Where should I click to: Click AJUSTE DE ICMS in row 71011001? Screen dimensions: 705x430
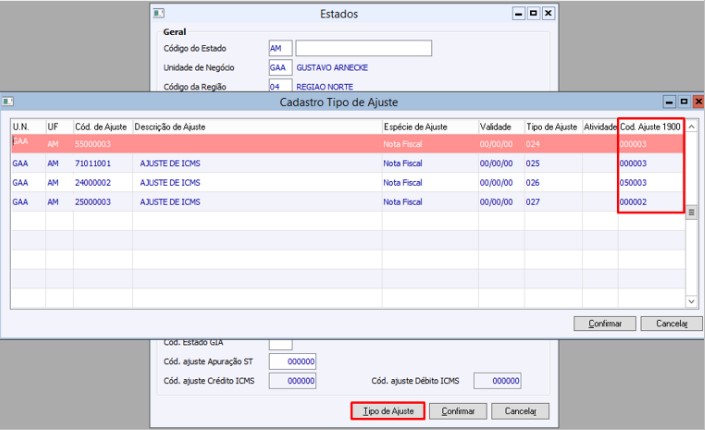(170, 163)
